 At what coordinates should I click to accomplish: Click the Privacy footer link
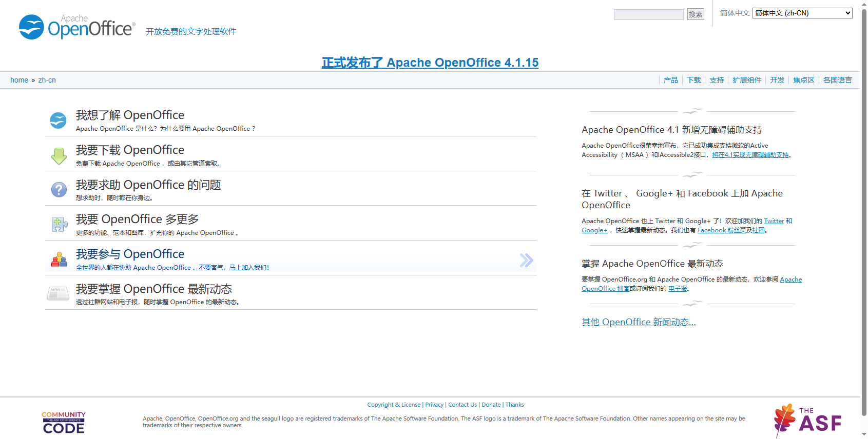434,405
